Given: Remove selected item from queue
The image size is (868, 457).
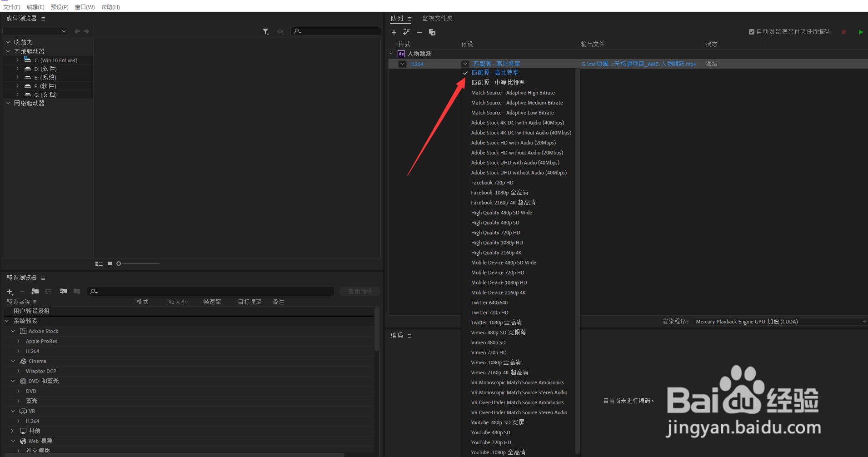Looking at the screenshot, I should [419, 32].
